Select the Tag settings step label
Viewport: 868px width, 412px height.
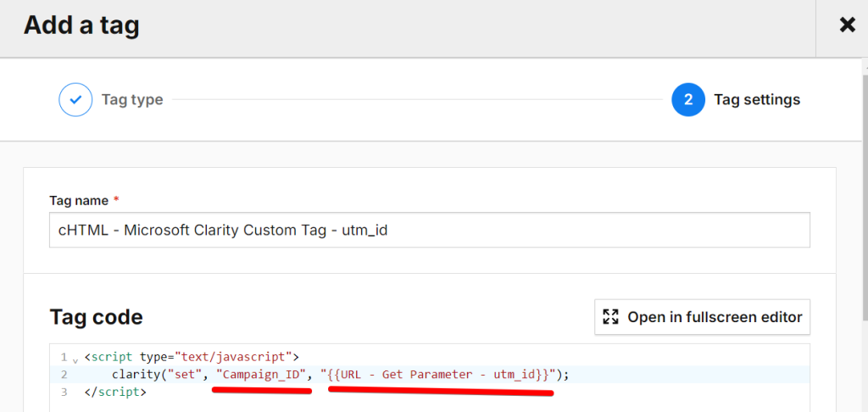point(757,100)
